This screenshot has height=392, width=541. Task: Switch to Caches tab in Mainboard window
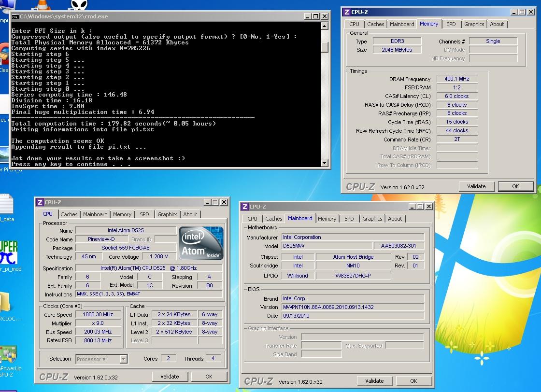click(x=273, y=219)
